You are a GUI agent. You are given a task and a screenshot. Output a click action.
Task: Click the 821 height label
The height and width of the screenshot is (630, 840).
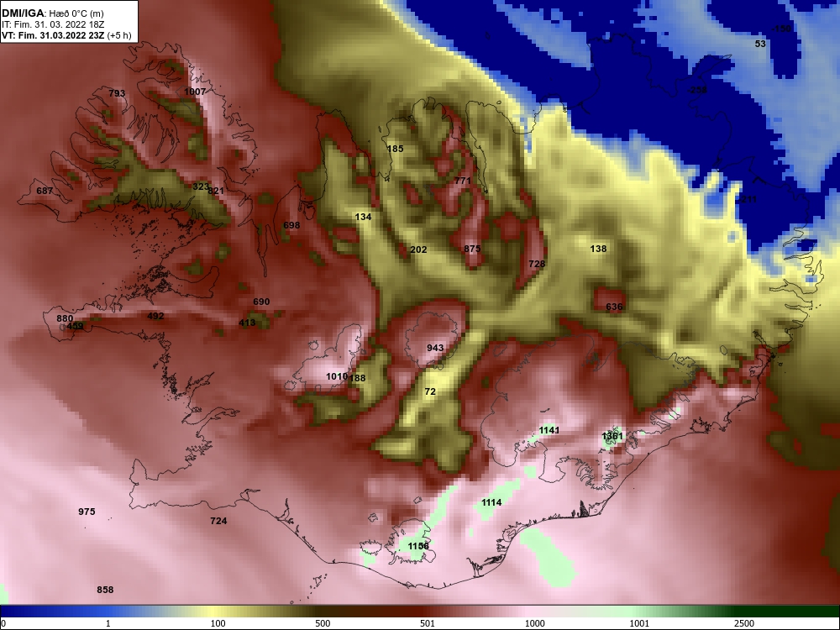(x=216, y=191)
